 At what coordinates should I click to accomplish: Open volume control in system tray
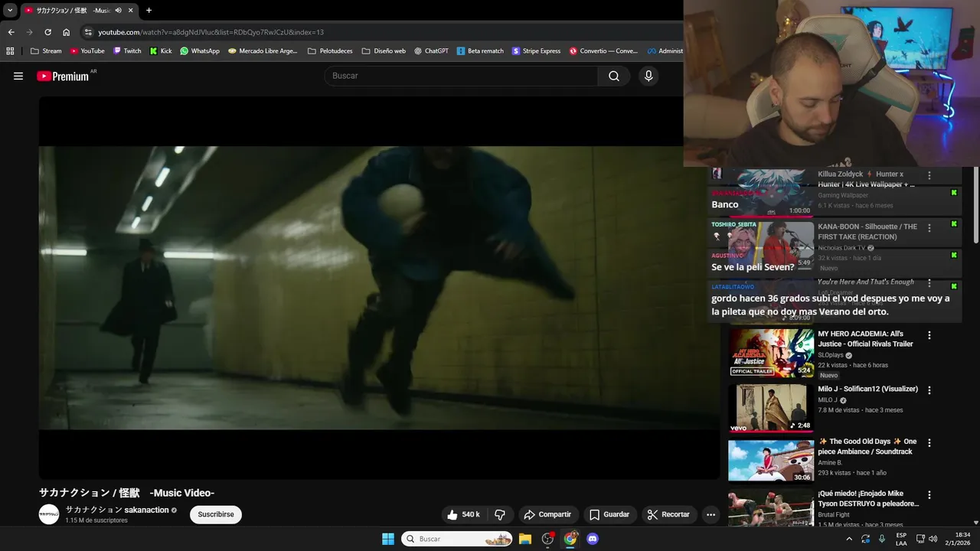coord(933,539)
